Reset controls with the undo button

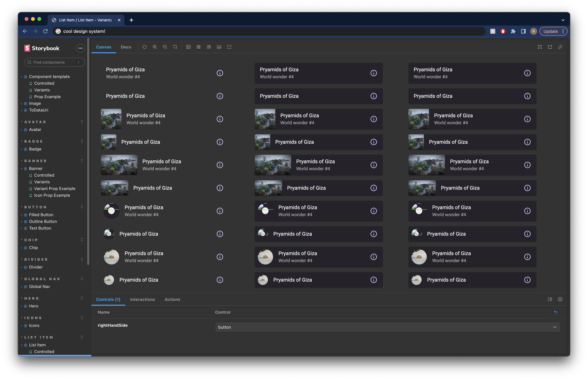[556, 312]
